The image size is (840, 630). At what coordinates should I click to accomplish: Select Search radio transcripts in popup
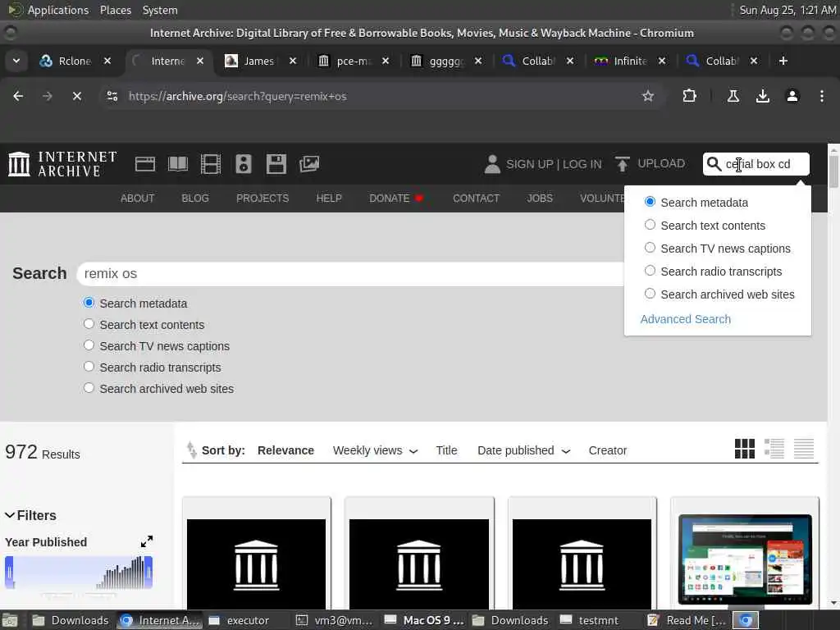point(650,271)
